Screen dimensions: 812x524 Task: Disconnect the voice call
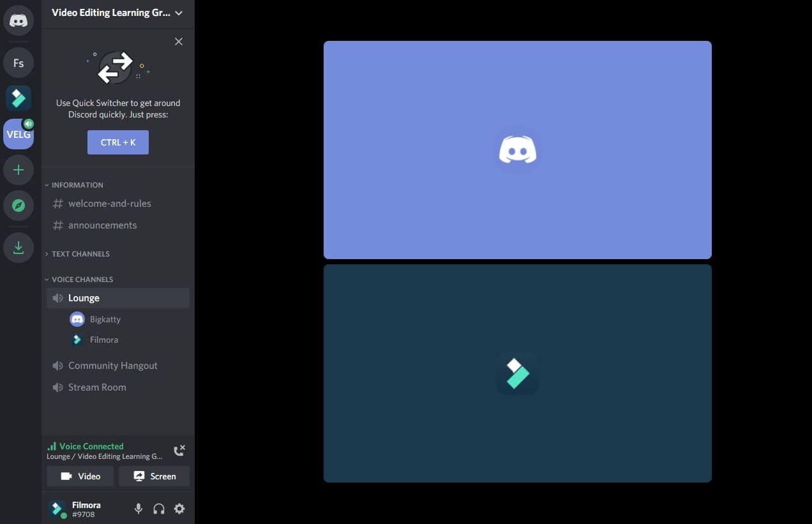coord(179,450)
